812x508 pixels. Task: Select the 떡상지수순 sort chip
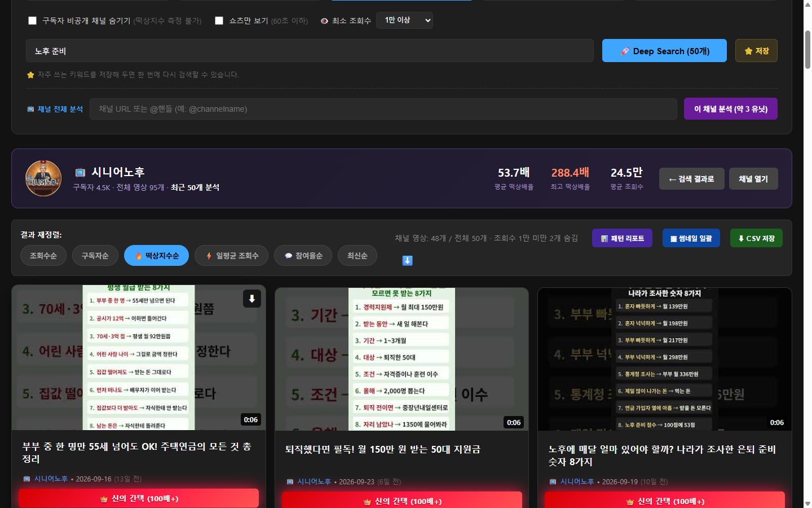click(x=156, y=256)
